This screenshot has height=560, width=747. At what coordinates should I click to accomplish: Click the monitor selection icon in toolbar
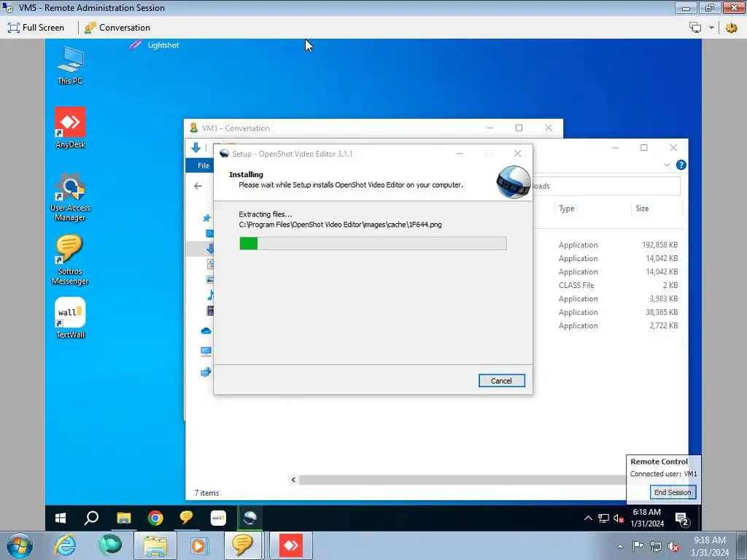click(x=695, y=28)
